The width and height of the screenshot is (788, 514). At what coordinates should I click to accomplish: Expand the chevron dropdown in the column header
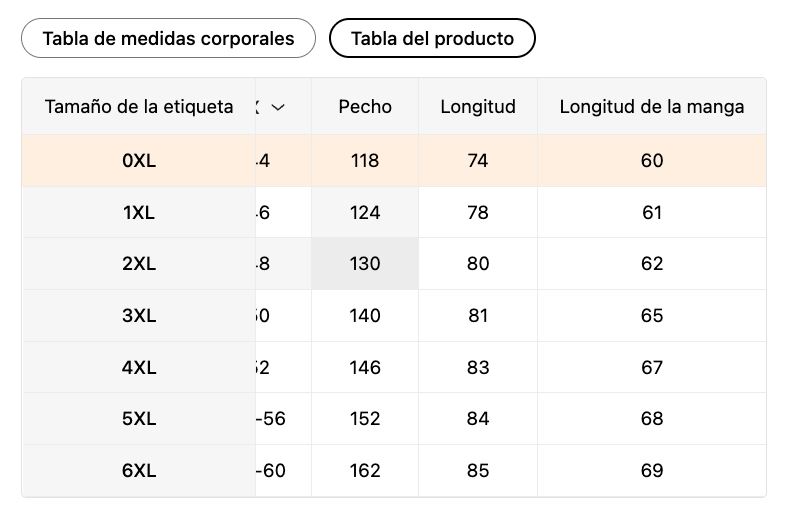click(278, 107)
